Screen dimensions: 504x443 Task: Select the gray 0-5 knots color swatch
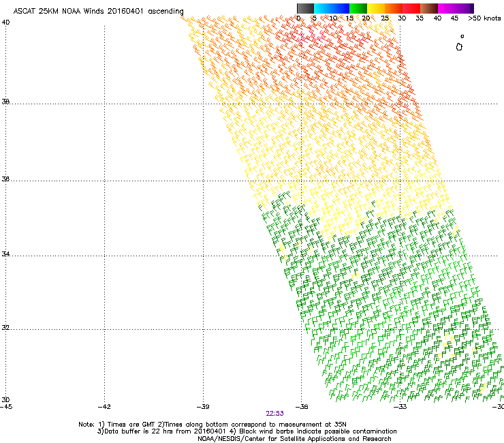coord(305,8)
